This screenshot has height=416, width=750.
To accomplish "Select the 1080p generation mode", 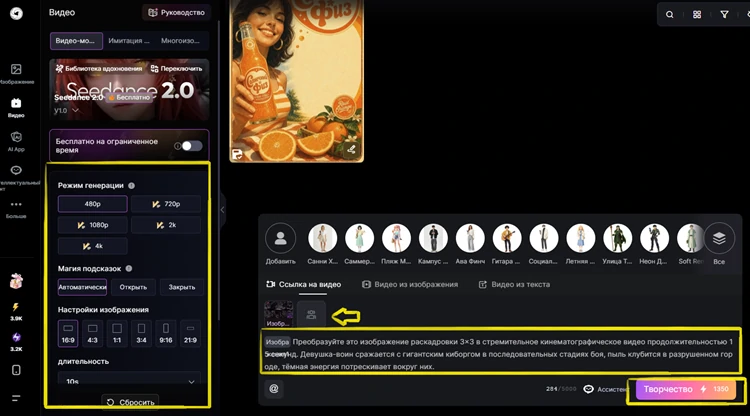I will point(93,225).
